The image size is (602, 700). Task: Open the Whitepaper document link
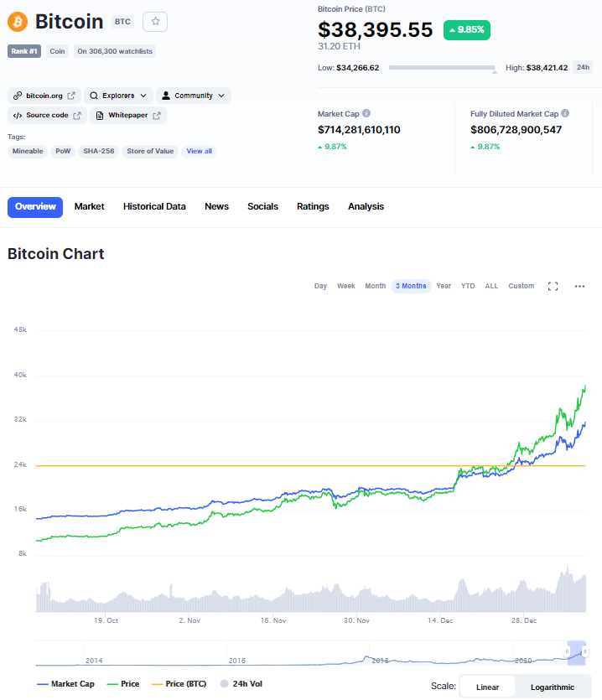128,115
